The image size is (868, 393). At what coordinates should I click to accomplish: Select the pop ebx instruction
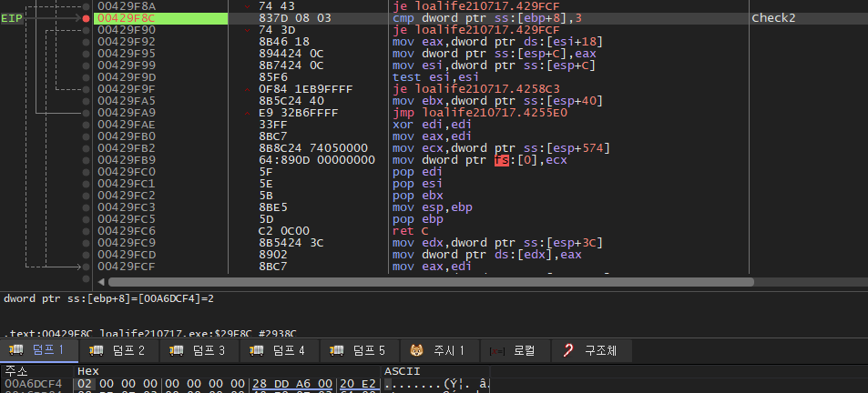[418, 196]
